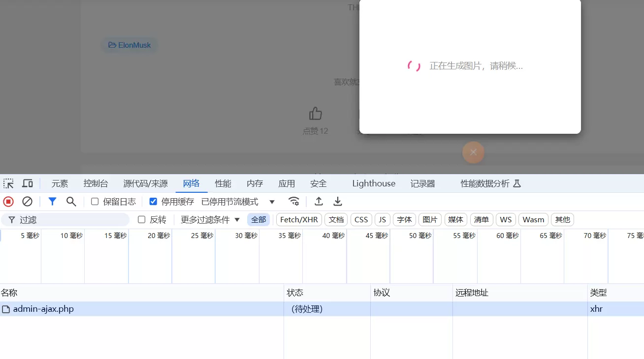This screenshot has height=359, width=644.
Task: Sort by the 状态 column header
Action: coord(327,293)
